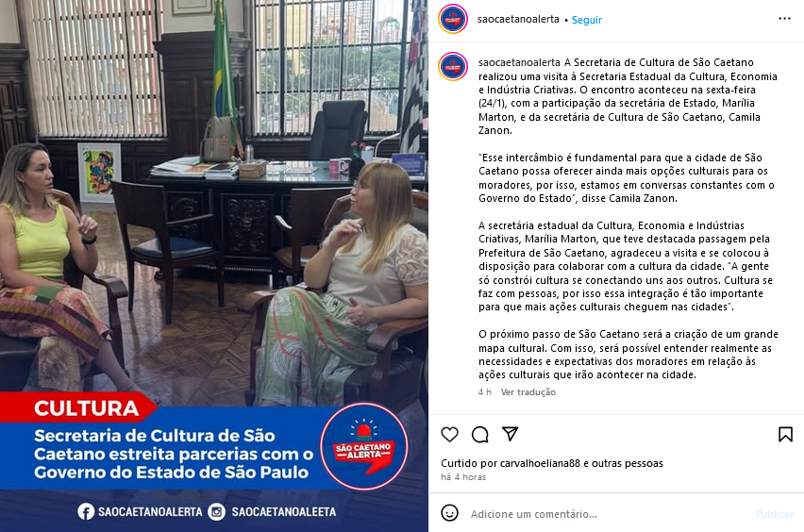This screenshot has width=804, height=532.
Task: Open the three-dot more options menu
Action: (x=784, y=19)
